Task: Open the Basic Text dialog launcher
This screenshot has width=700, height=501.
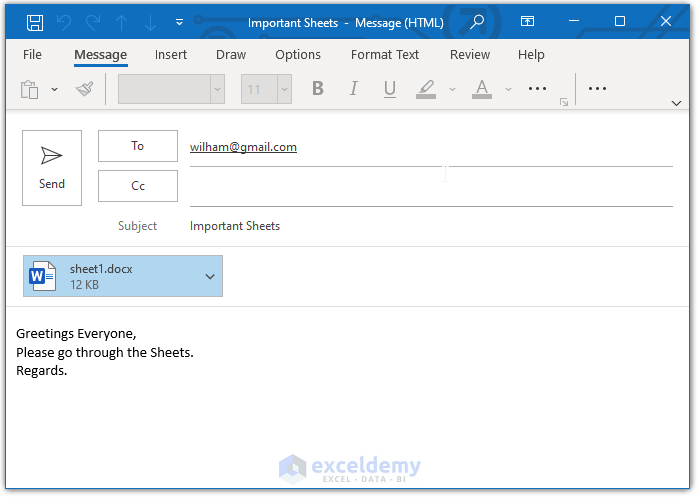Action: (564, 102)
